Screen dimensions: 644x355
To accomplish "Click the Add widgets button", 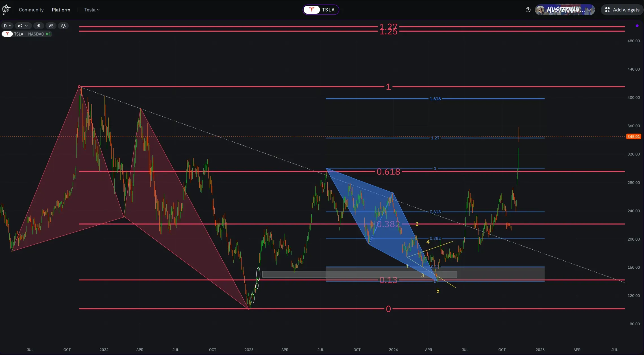I will 622,10.
